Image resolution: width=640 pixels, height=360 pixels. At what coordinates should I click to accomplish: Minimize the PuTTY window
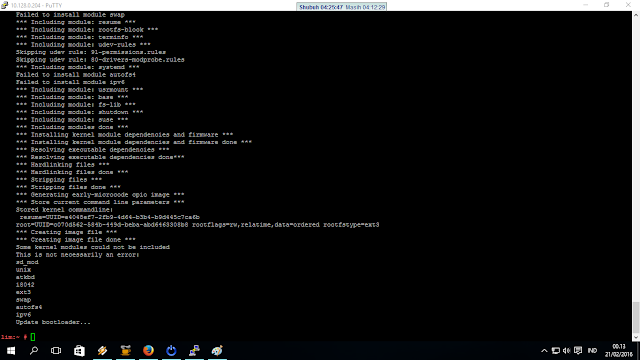(586, 5)
